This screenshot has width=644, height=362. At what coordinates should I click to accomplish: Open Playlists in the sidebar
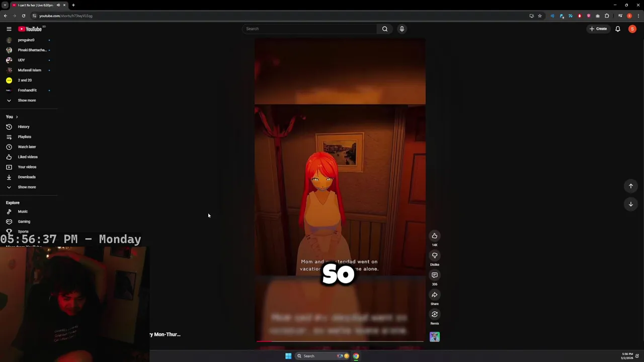click(24, 137)
